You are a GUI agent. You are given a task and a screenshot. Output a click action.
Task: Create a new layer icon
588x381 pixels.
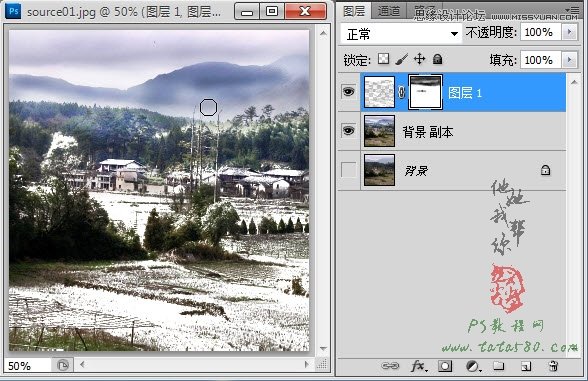point(526,366)
